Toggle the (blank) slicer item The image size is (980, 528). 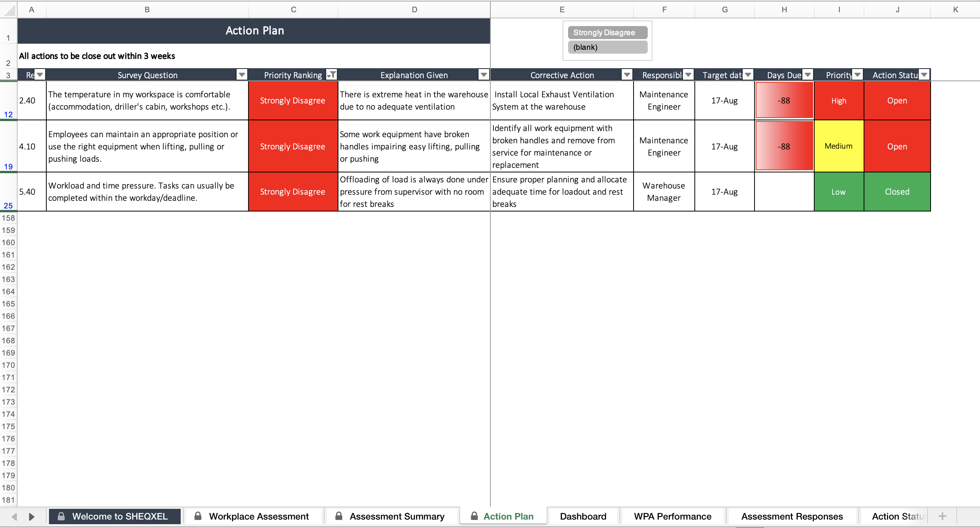608,47
